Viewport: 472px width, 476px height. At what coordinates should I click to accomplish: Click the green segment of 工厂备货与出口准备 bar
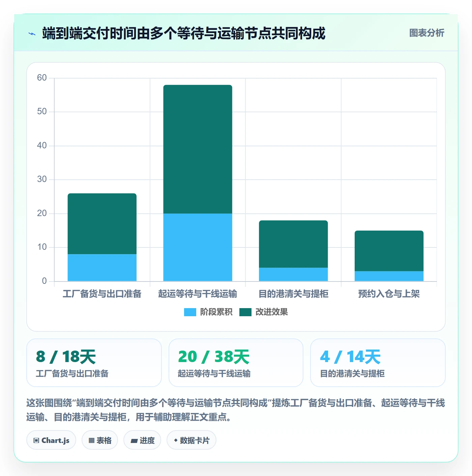coord(102,224)
